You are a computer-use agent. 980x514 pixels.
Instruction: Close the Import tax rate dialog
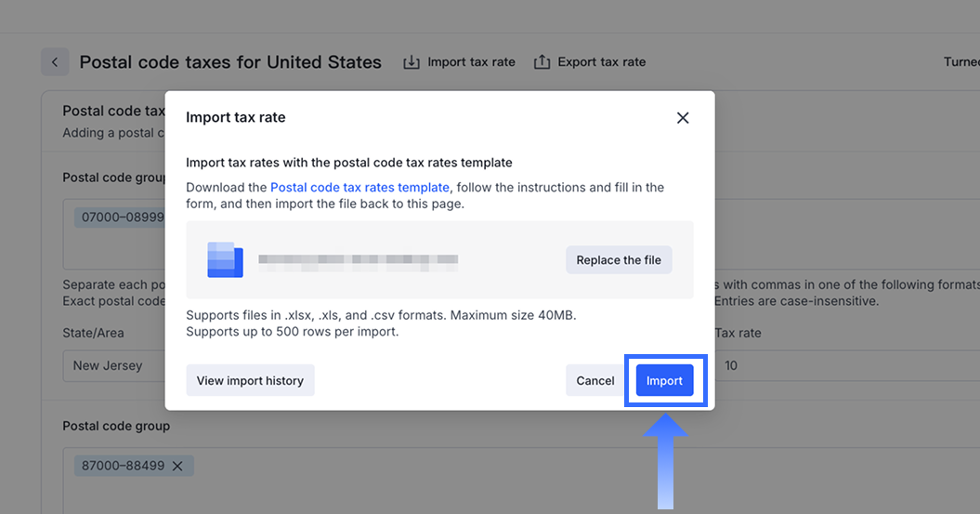(x=683, y=118)
